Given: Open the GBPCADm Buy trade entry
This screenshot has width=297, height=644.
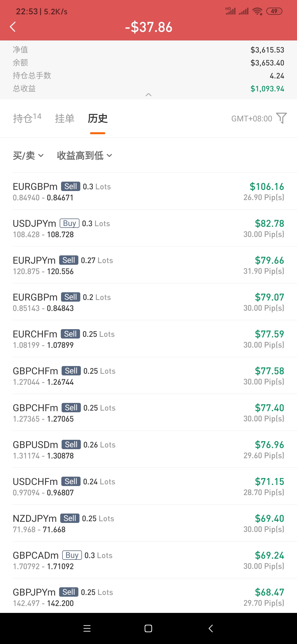Looking at the screenshot, I should pos(148,560).
